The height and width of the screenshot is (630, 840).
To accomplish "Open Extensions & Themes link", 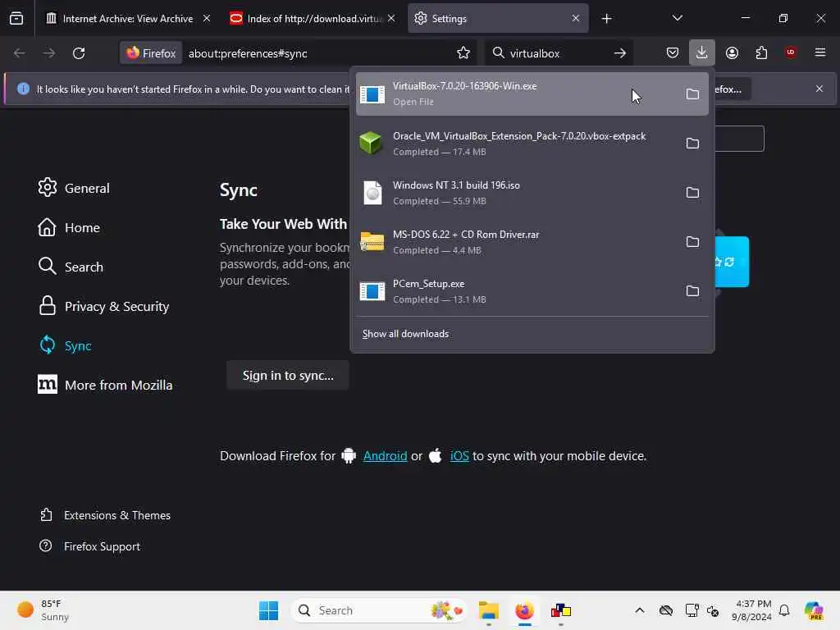I will point(105,515).
